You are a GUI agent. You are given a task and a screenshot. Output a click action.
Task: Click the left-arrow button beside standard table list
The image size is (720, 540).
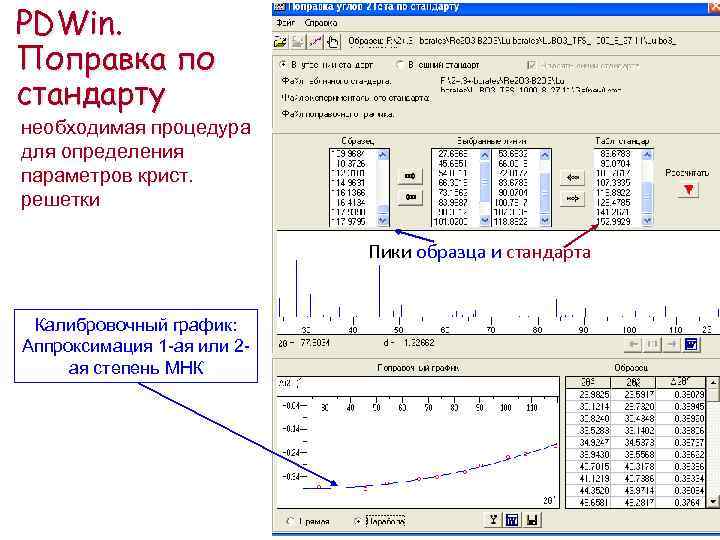(x=572, y=178)
